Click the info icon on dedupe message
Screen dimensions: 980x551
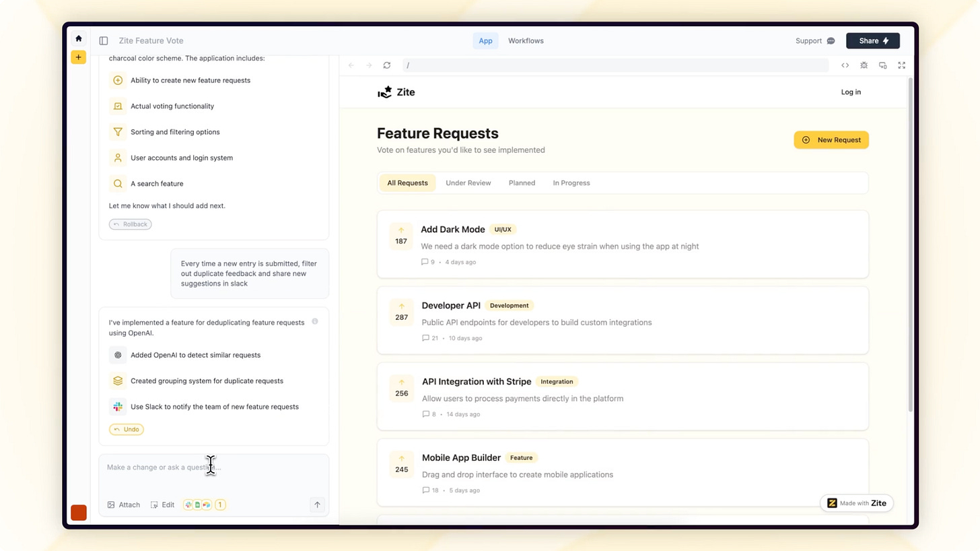pyautogui.click(x=314, y=321)
